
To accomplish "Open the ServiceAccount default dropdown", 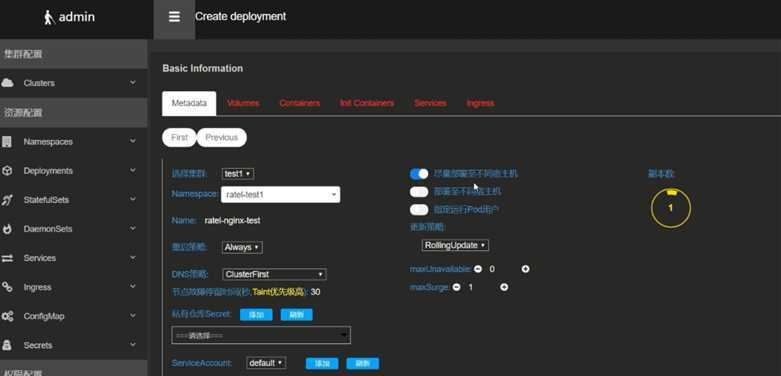I will 266,363.
